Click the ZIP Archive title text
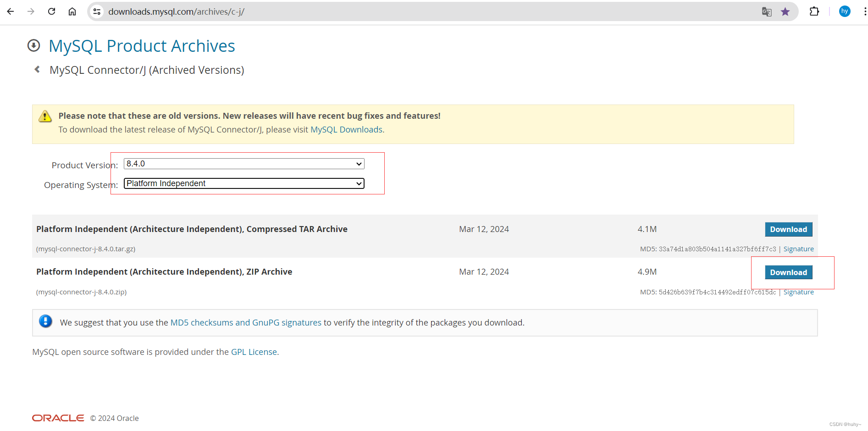Viewport: 868px width, 431px height. coord(164,272)
